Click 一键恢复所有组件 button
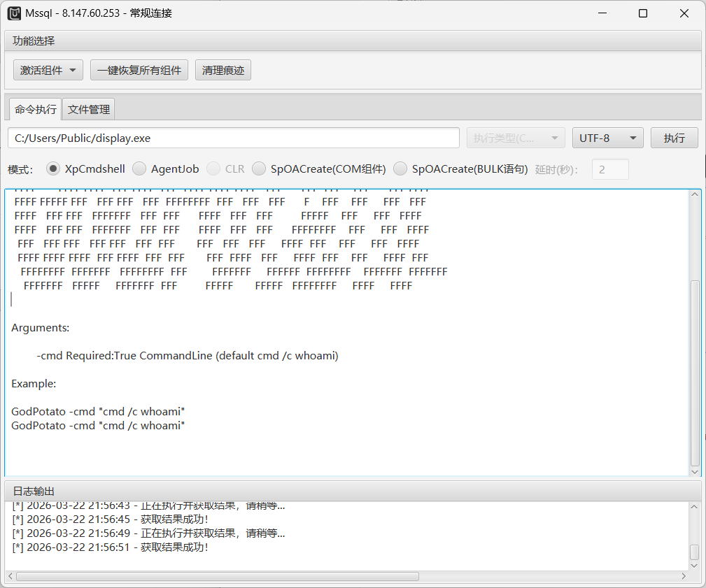Image resolution: width=706 pixels, height=588 pixels. point(139,70)
